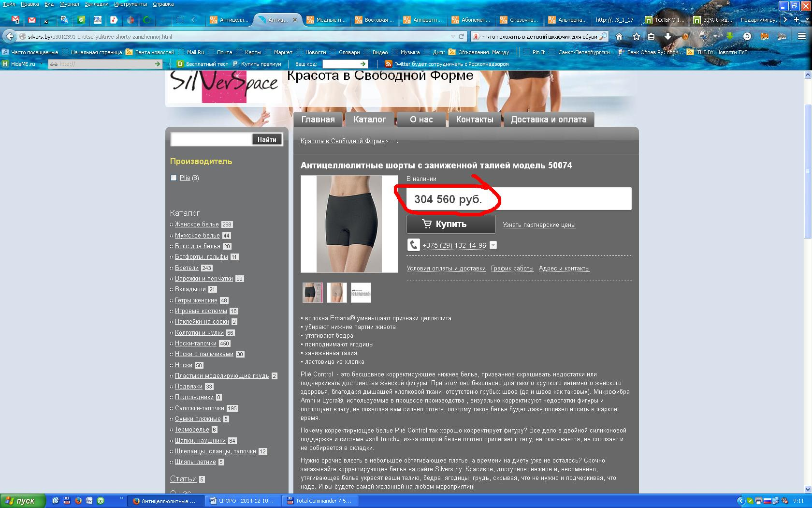Screen dimensions: 812x508
Task: Reload the page using the refresh icon
Action: [461, 36]
